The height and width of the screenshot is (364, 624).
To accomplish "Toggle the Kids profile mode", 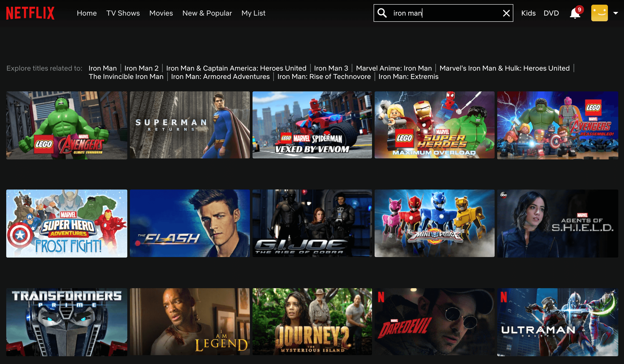I will 528,13.
